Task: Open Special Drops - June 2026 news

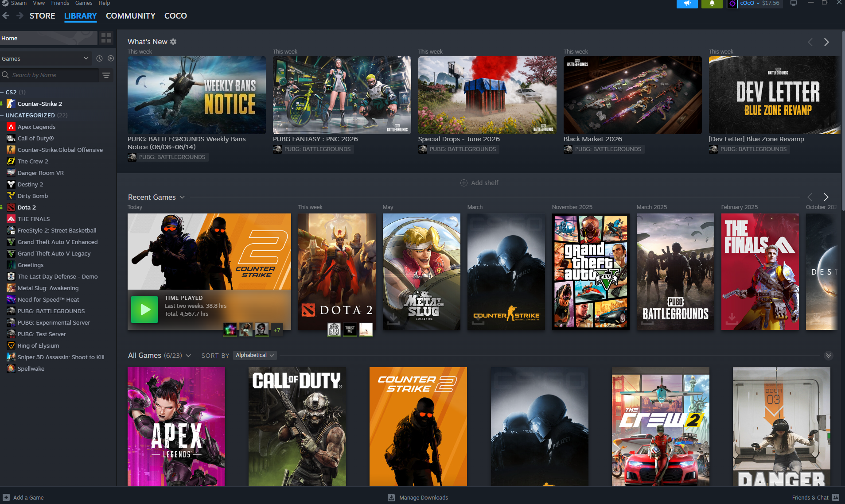Action: pyautogui.click(x=487, y=95)
